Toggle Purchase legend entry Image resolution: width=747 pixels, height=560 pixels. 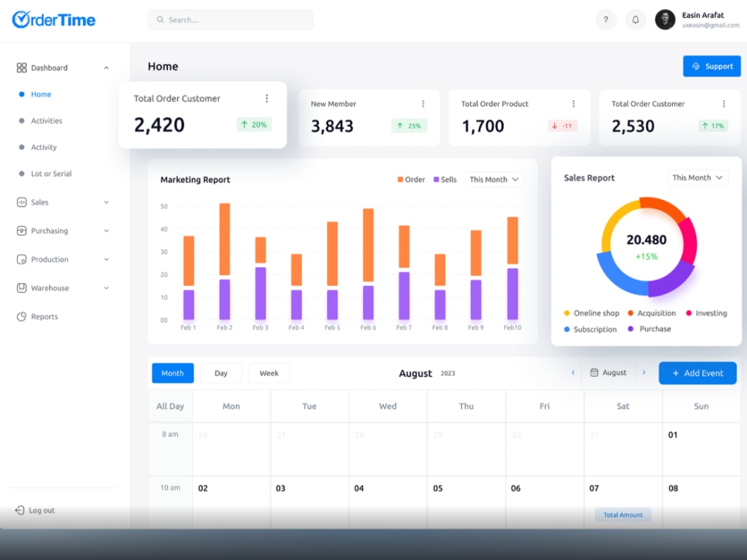pyautogui.click(x=649, y=329)
